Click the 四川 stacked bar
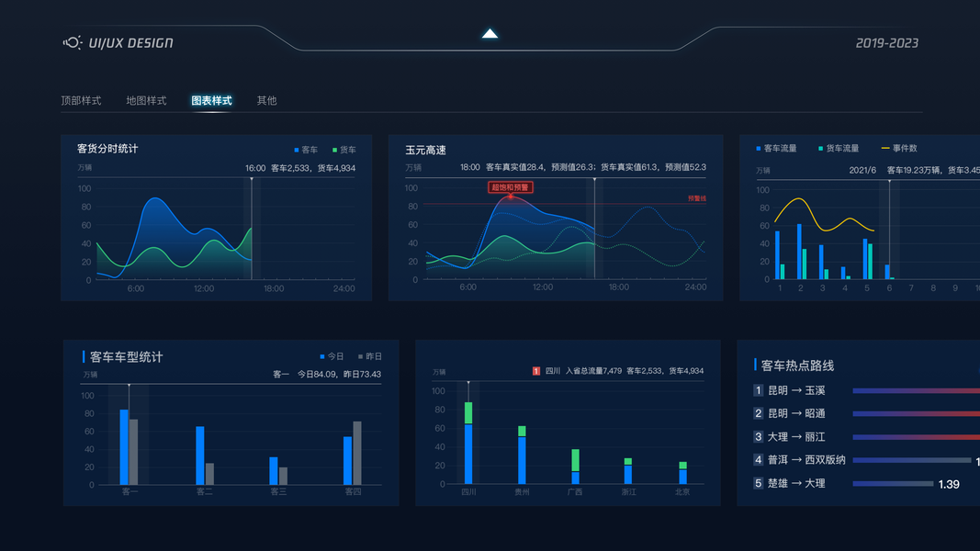980x551 pixels. coord(468,443)
